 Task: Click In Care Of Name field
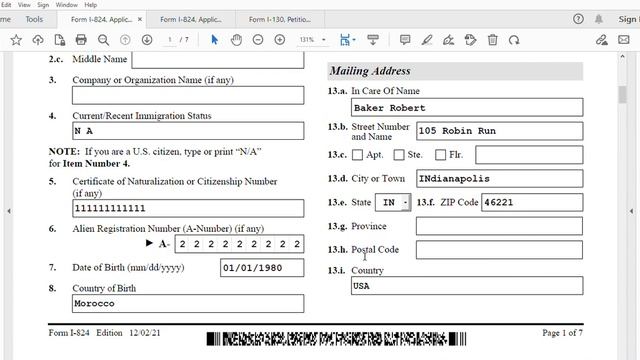click(x=467, y=108)
